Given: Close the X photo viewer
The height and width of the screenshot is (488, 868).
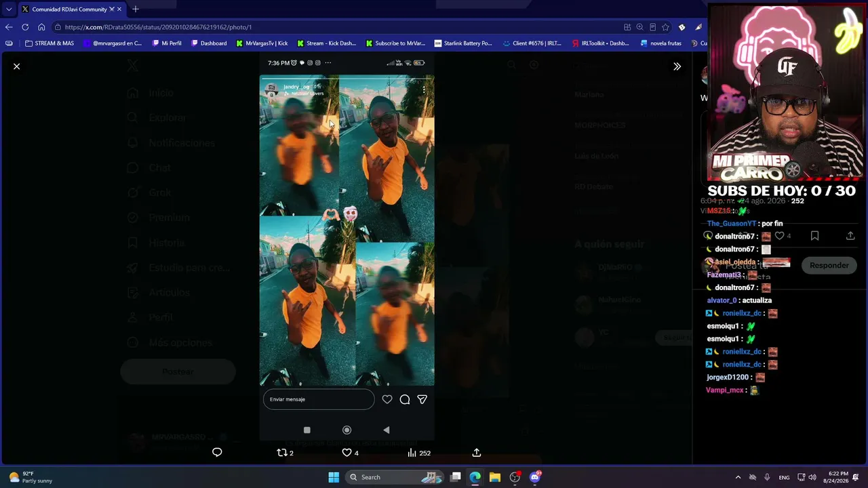Looking at the screenshot, I should [x=17, y=66].
